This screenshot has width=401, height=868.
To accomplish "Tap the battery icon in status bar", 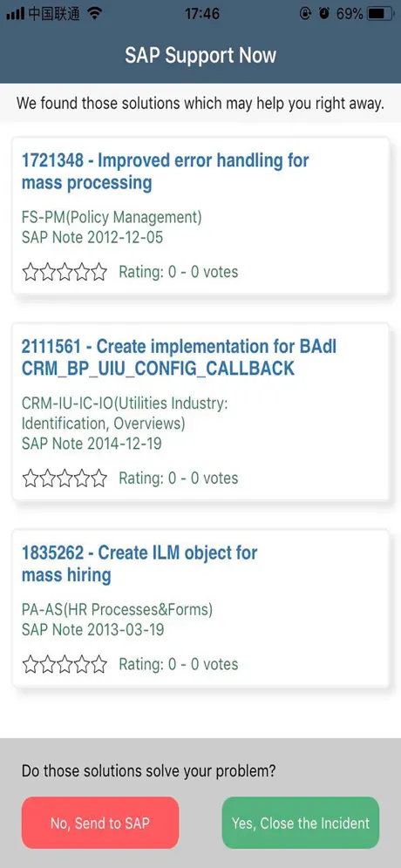I will coord(379,13).
